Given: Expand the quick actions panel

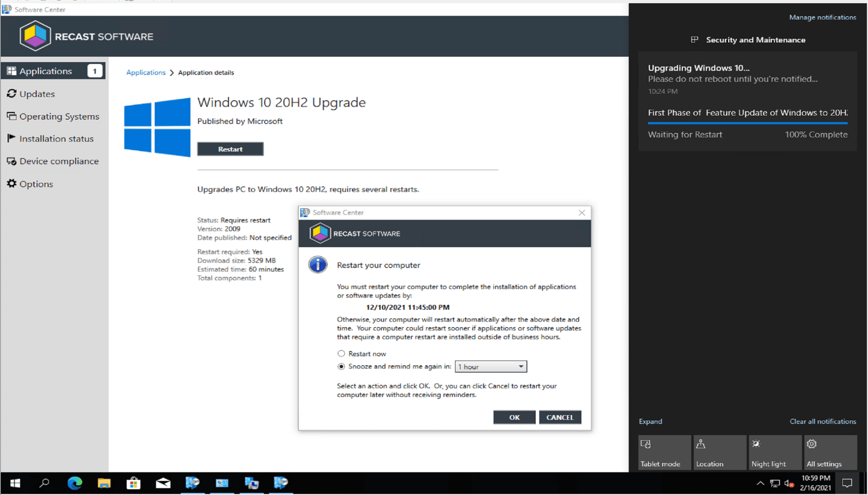Looking at the screenshot, I should [x=650, y=421].
